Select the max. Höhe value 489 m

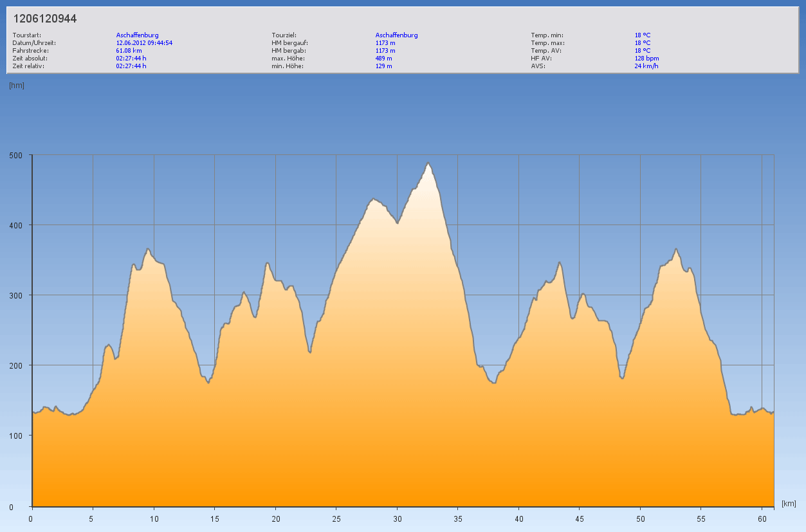coord(383,59)
